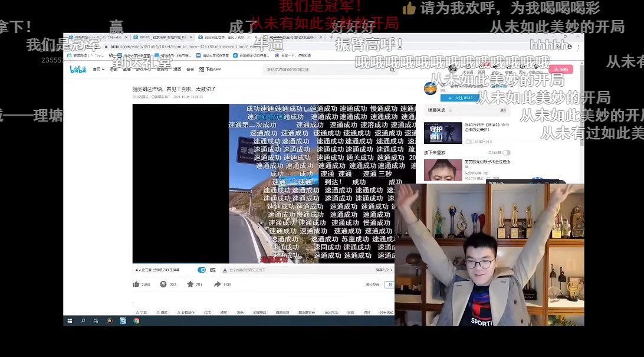
Task: Throw a coin with the coin icon
Action: point(162,284)
